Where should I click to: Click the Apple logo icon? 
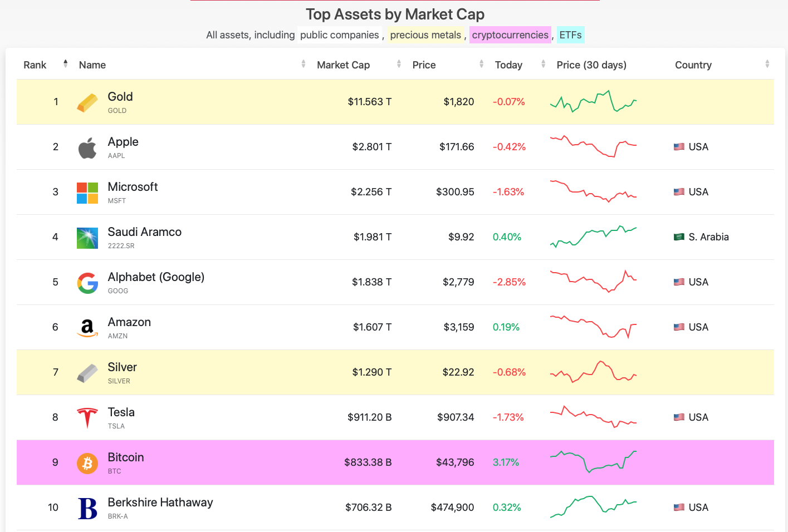[87, 147]
